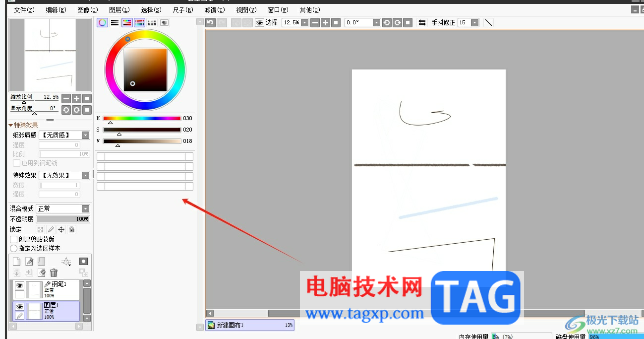Open the 滤镜 menu
This screenshot has width=644, height=339.
click(x=214, y=9)
